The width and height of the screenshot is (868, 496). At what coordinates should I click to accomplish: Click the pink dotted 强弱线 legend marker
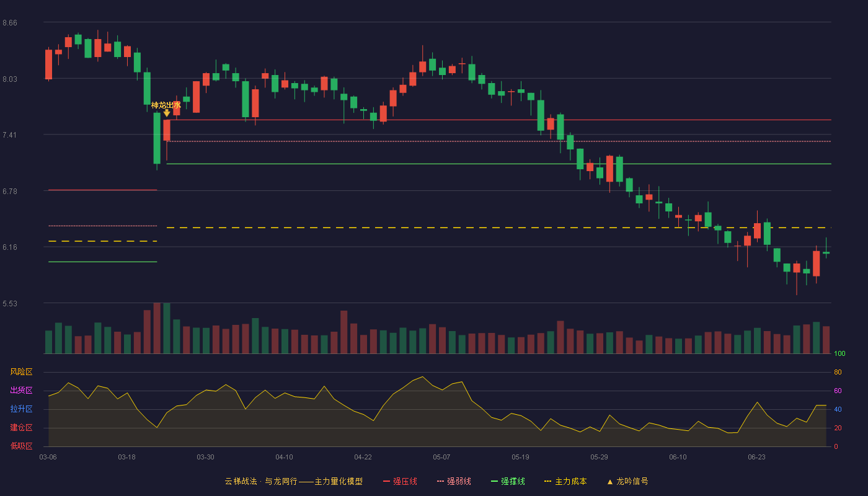pyautogui.click(x=440, y=481)
